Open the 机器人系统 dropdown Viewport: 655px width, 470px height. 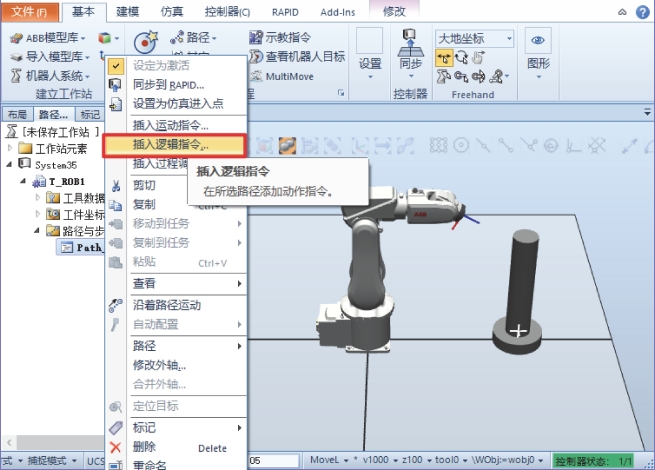[50, 76]
